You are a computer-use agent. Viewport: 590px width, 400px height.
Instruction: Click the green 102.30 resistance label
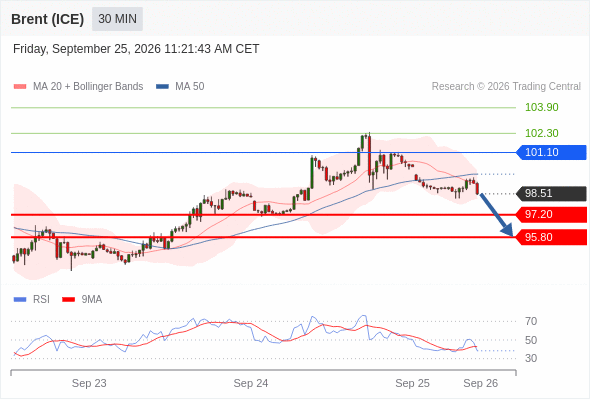pos(542,133)
